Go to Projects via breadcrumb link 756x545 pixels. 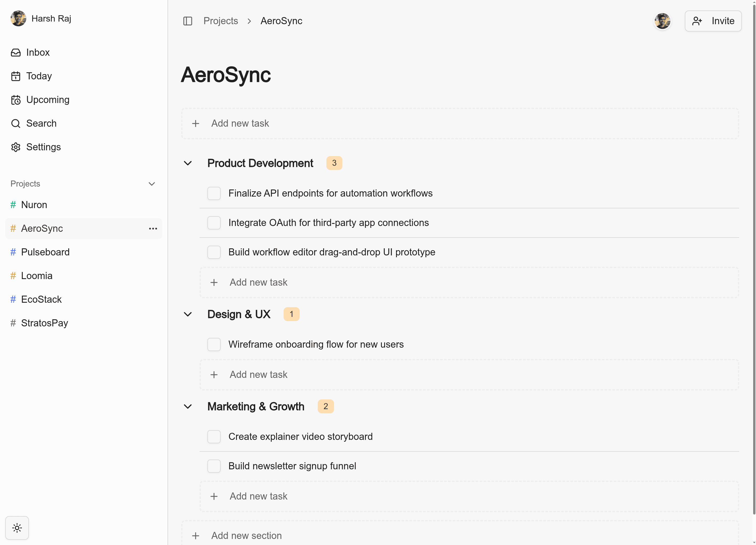(x=221, y=21)
